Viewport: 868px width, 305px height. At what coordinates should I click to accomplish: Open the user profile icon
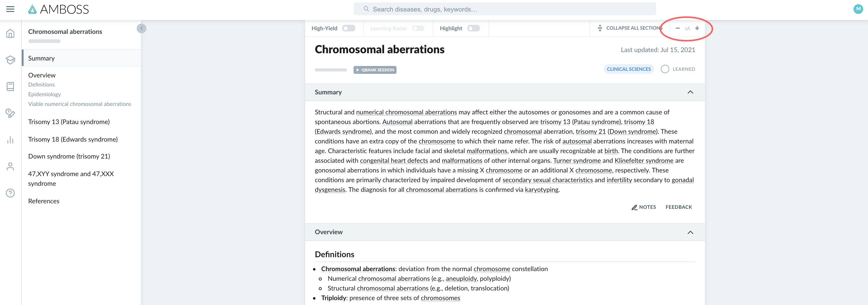[x=10, y=166]
